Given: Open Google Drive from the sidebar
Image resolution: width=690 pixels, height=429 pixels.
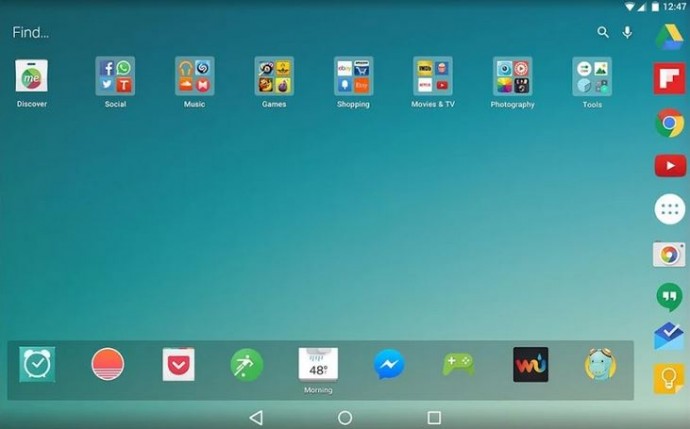Looking at the screenshot, I should pyautogui.click(x=669, y=35).
